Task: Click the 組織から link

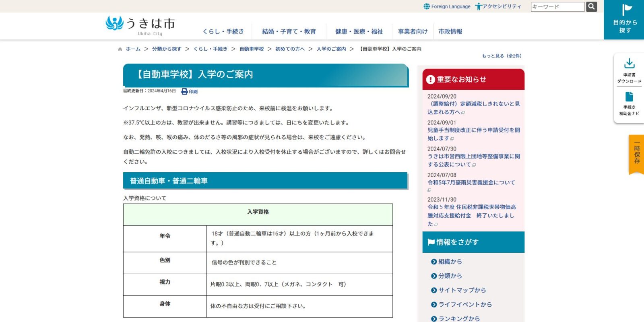Action: click(450, 262)
